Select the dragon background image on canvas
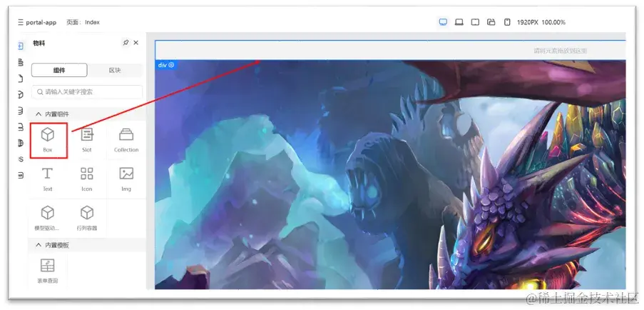 tap(390, 175)
